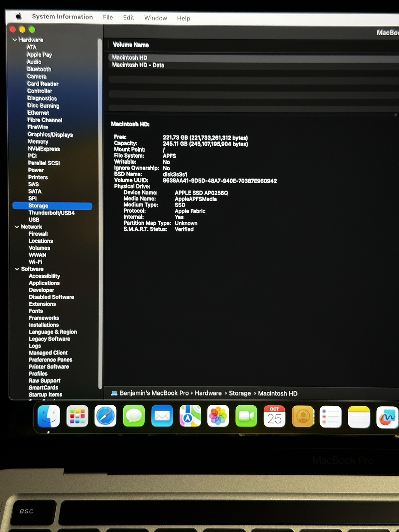Click the laptop icon in the path bar
The height and width of the screenshot is (532, 399).
[114, 393]
